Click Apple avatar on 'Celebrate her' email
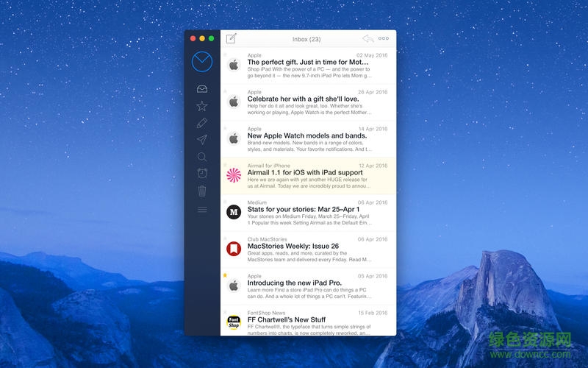 point(234,102)
